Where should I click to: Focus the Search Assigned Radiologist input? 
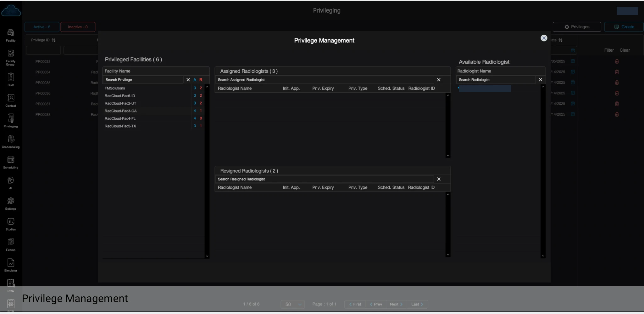325,80
